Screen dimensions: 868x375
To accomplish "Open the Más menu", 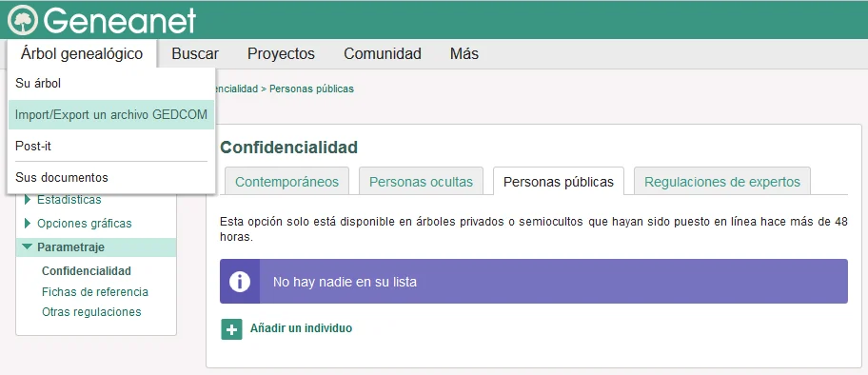I will point(464,53).
